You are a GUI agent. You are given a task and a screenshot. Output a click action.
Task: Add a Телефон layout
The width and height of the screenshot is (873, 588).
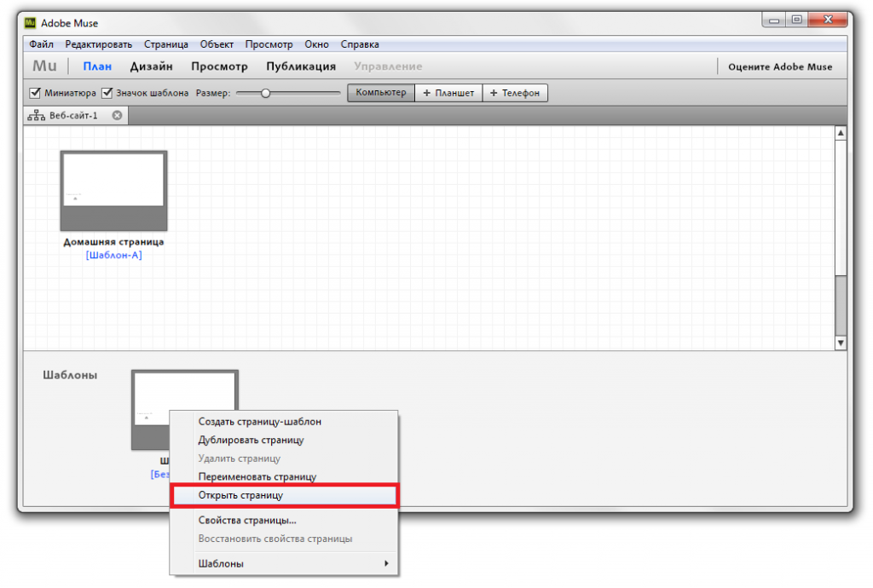[x=515, y=93]
